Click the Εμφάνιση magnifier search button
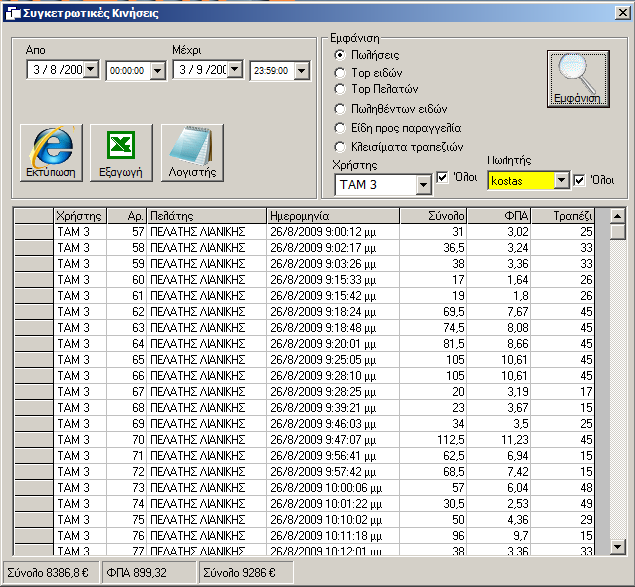The image size is (635, 587). (x=578, y=79)
